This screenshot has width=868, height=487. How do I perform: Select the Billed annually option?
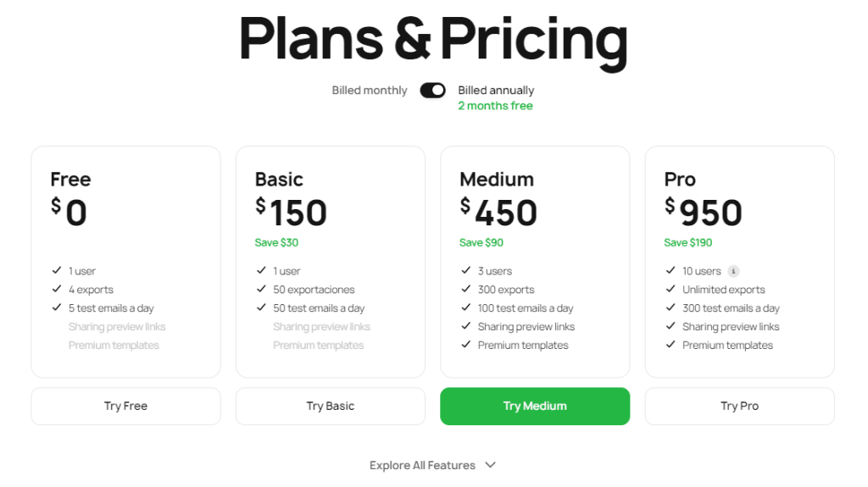(496, 91)
